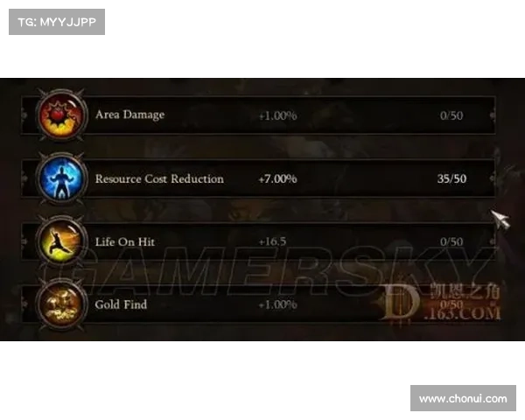Select the Area Damage label
Image resolution: width=525 pixels, height=420 pixels.
pos(129,115)
